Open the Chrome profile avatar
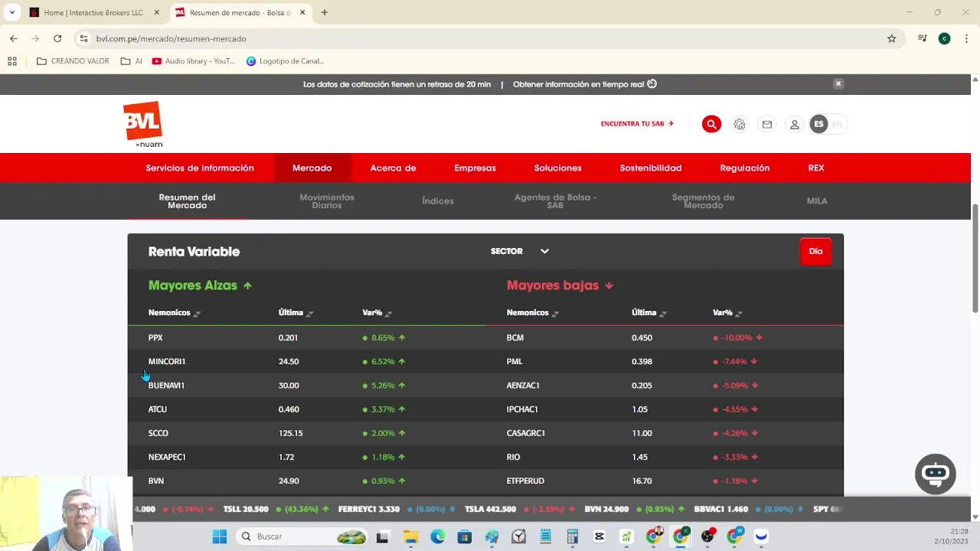The height and width of the screenshot is (551, 980). point(944,38)
